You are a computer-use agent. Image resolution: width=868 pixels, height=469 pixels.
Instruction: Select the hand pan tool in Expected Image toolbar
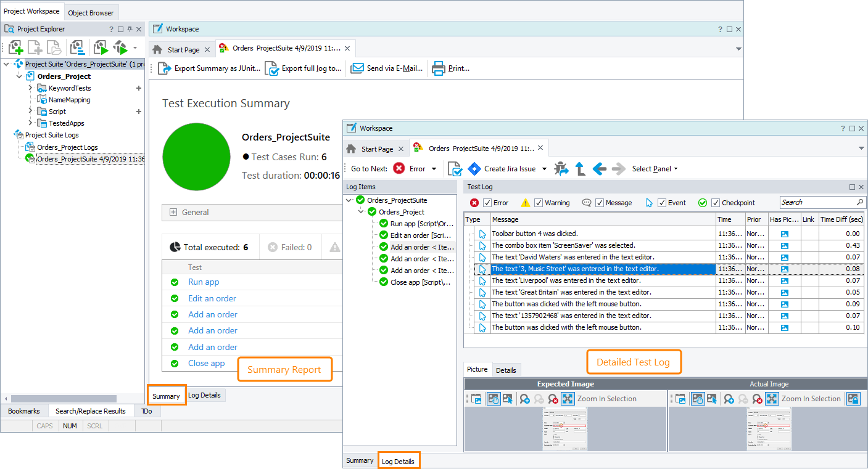click(494, 399)
